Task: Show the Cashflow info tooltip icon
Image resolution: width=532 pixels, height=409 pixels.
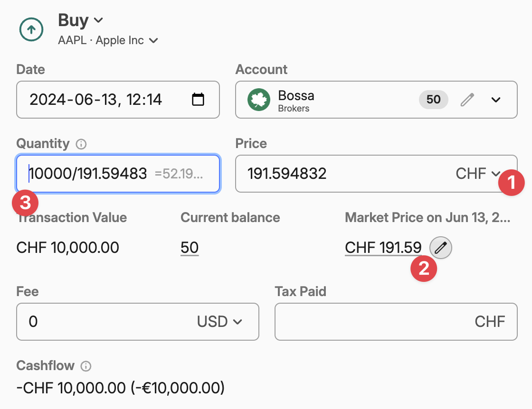Action: click(86, 366)
